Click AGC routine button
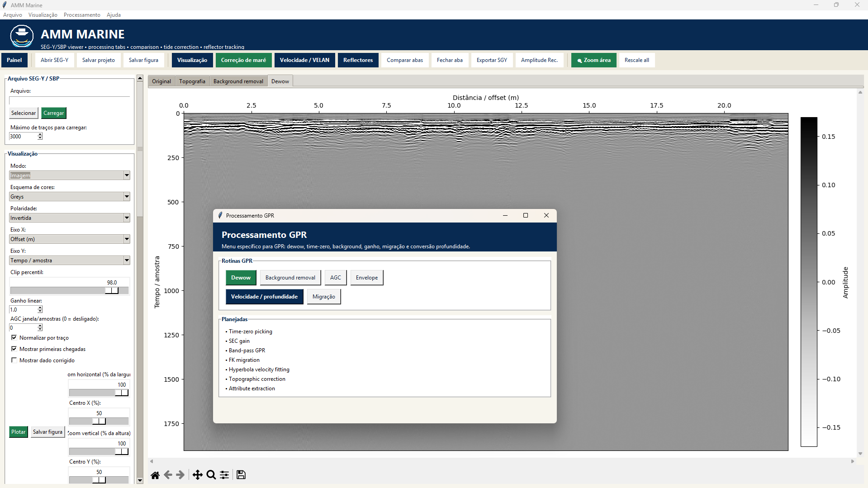 tap(336, 278)
